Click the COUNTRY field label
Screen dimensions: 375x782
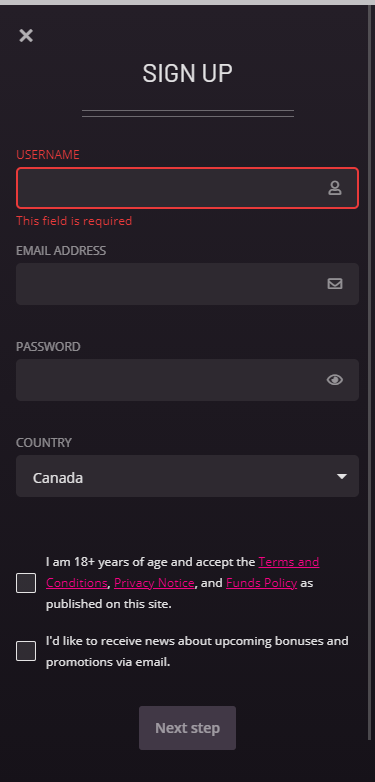pos(44,442)
